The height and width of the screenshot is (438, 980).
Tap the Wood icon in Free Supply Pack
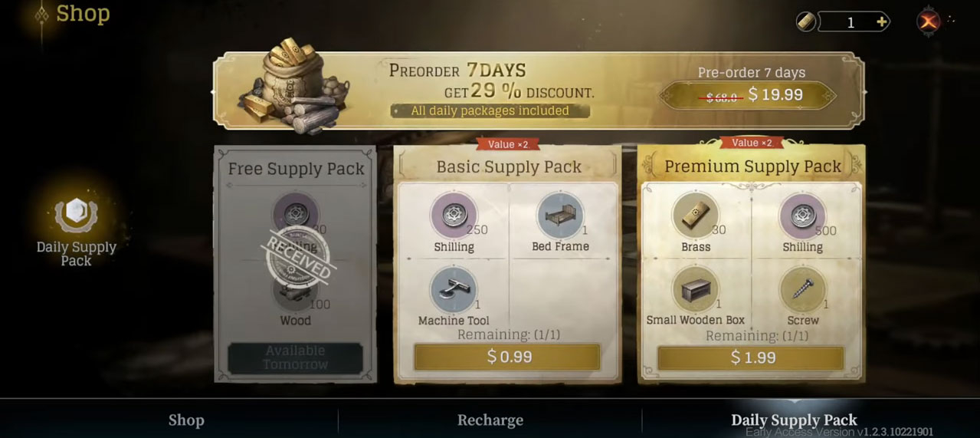(x=295, y=291)
